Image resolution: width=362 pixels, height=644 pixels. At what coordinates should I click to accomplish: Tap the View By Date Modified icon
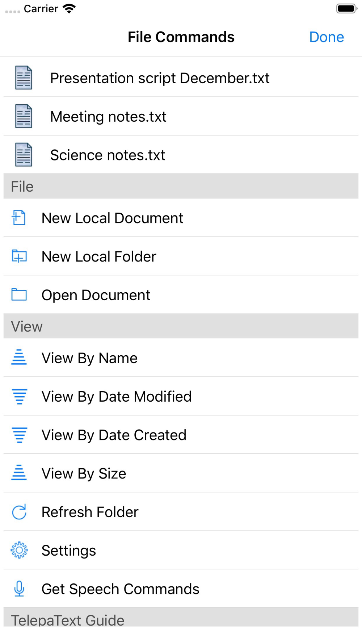19,396
